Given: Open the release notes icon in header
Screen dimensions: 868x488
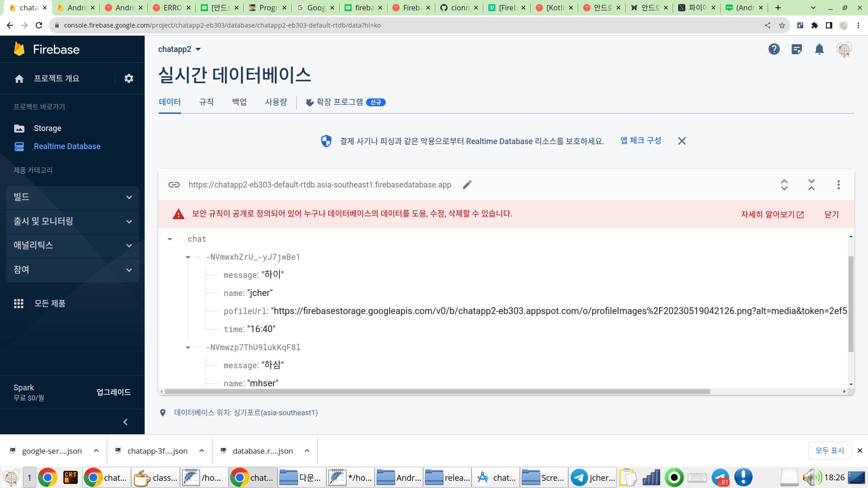Looking at the screenshot, I should tap(797, 49).
